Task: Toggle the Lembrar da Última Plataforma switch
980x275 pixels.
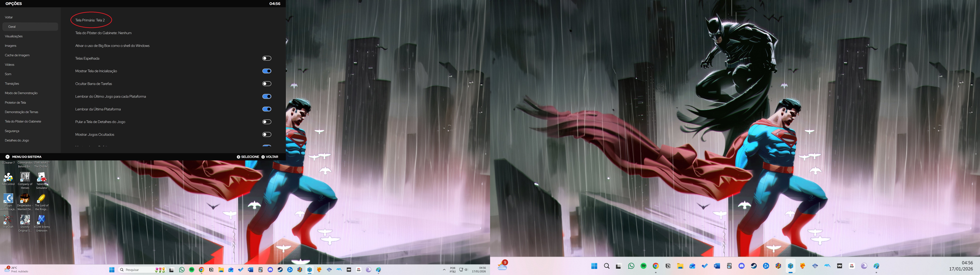Action: coord(267,109)
